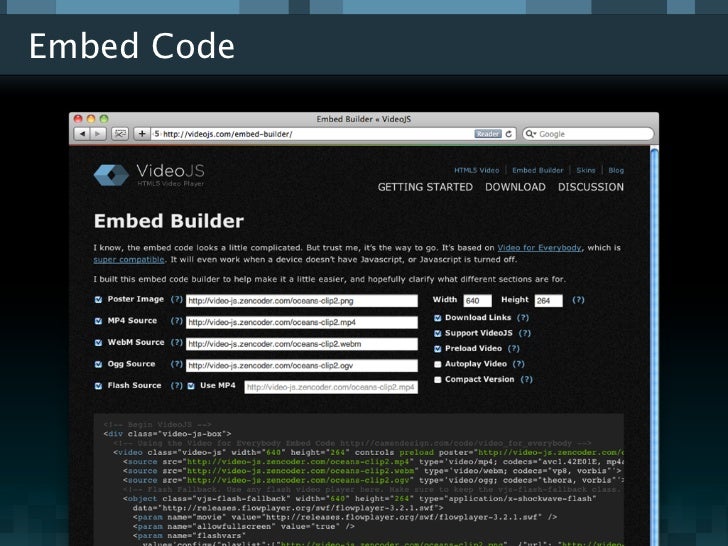Image resolution: width=728 pixels, height=546 pixels.
Task: Follow the Video for Everybody link
Action: [x=540, y=248]
